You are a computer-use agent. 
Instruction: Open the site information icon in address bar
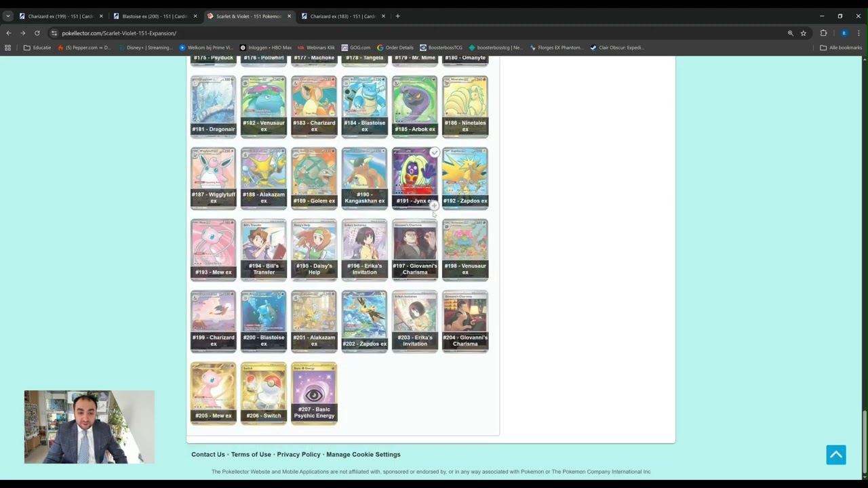pos(54,33)
